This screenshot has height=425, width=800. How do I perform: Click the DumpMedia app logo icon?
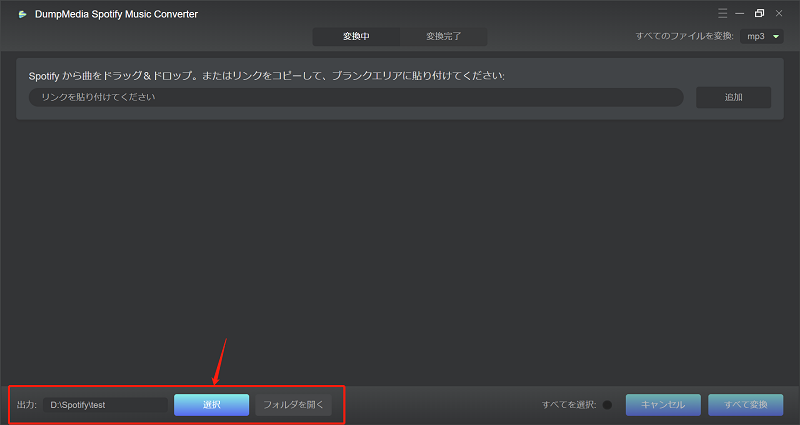click(22, 14)
